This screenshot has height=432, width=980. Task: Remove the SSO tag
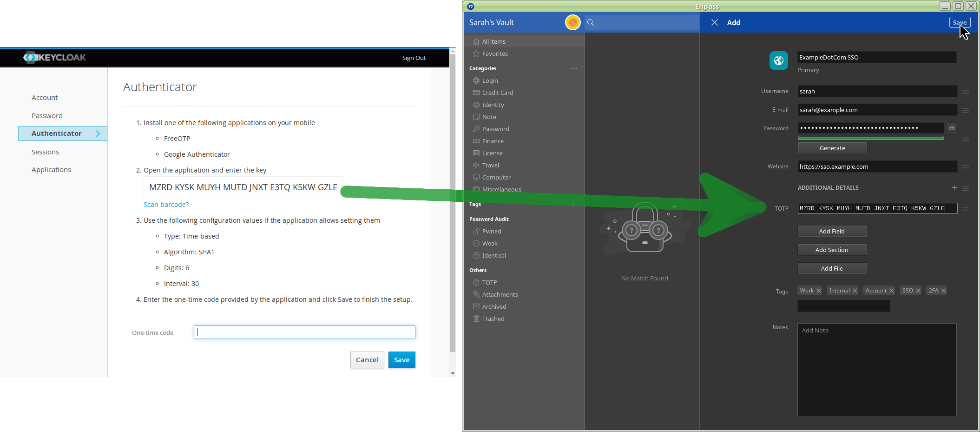coord(918,291)
